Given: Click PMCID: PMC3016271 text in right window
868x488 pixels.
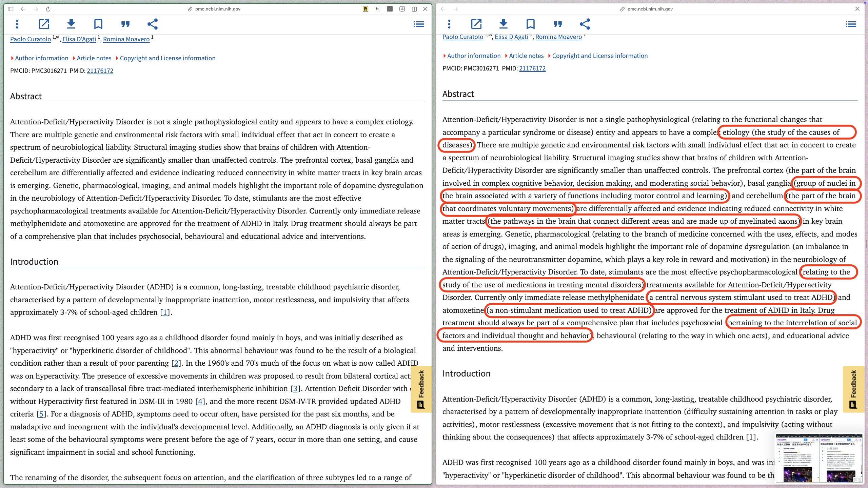Looking at the screenshot, I should (x=471, y=68).
